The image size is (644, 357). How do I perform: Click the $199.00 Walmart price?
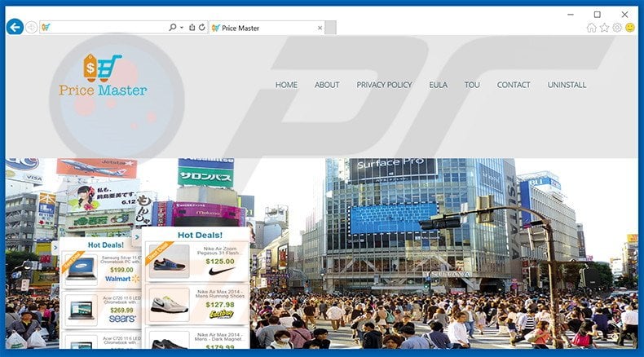(121, 270)
